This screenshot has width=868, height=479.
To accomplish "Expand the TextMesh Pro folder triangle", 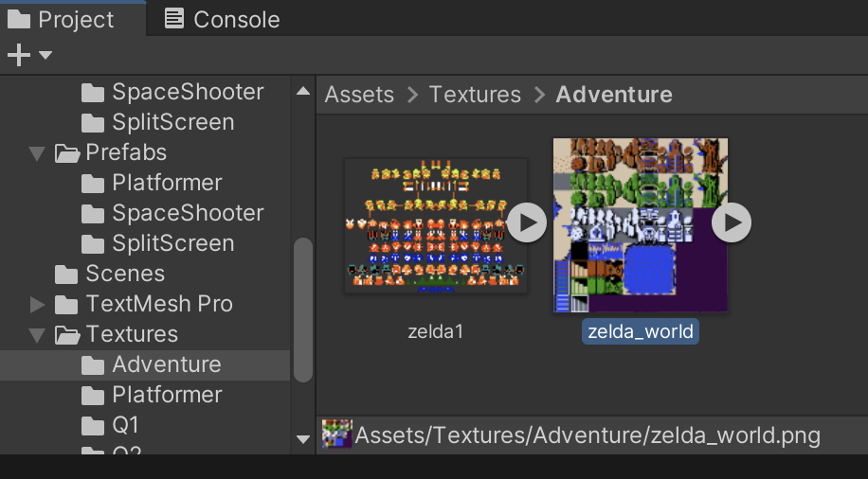I will coord(37,304).
